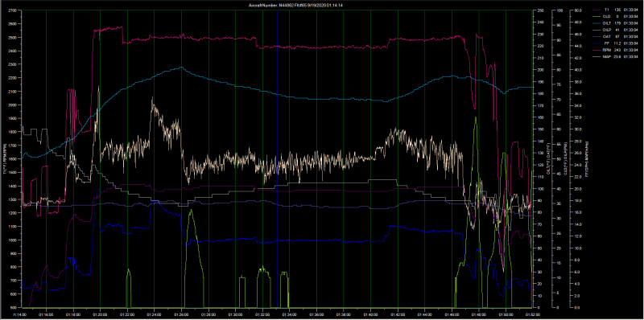Click the 01:20:00 time axis label
The height and width of the screenshot is (320, 644).
click(100, 314)
